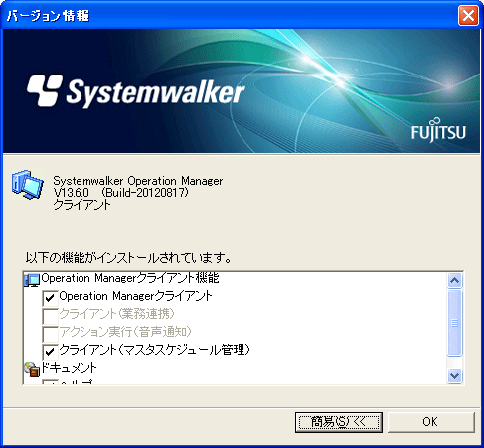The width and height of the screenshot is (484, 448).
Task: Click the FUJITSU logo in banner
Action: [438, 130]
